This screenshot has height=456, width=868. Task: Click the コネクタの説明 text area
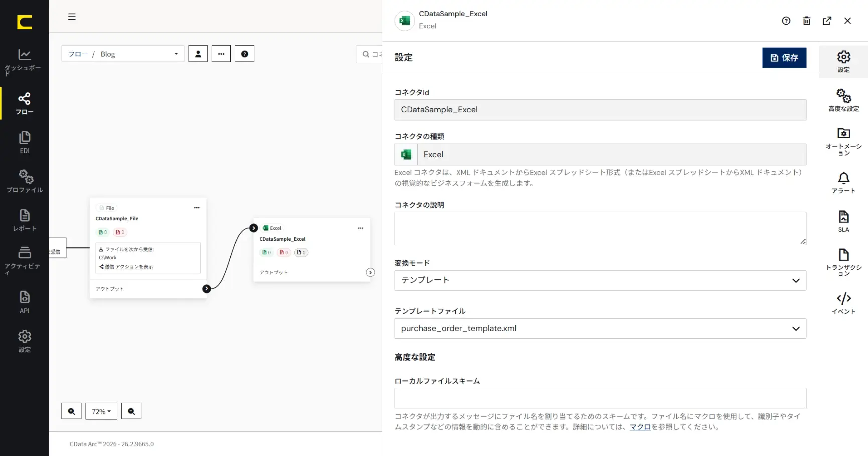click(x=600, y=228)
